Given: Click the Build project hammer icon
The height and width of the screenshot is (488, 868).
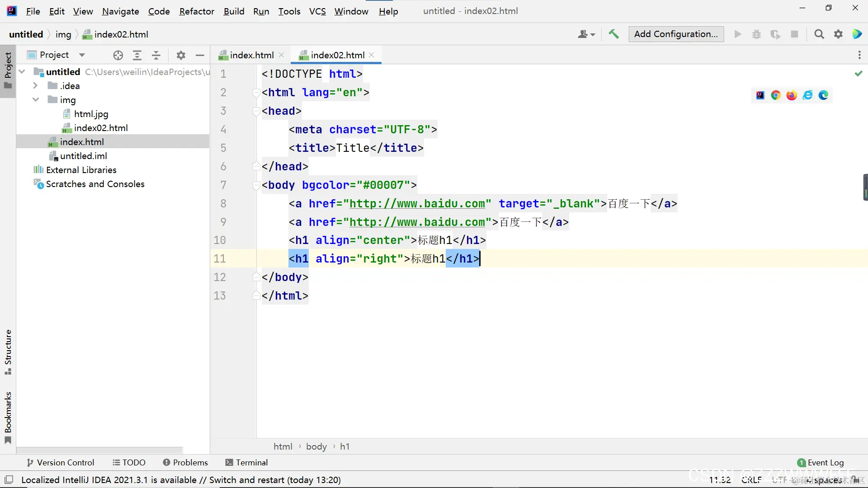Looking at the screenshot, I should (613, 34).
